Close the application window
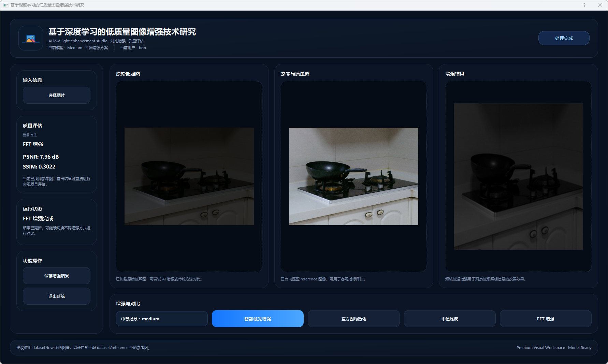608x364 pixels. click(x=599, y=5)
